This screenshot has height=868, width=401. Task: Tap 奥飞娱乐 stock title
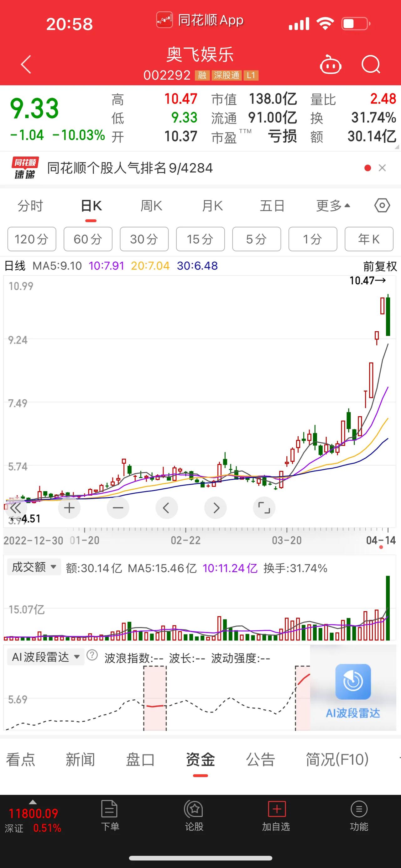pyautogui.click(x=200, y=54)
